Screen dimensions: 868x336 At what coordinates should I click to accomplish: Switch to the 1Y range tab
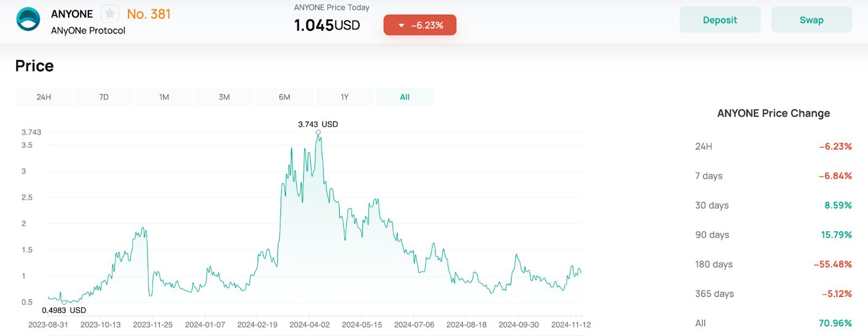coord(344,97)
